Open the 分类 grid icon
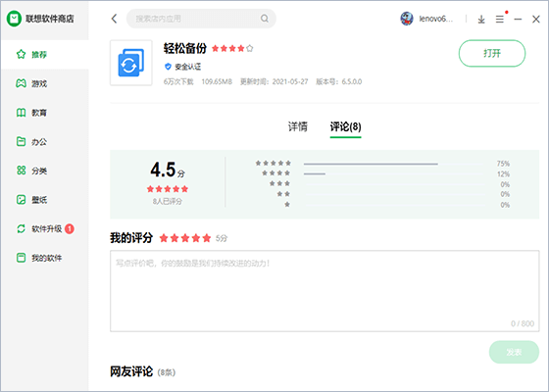 coord(21,171)
